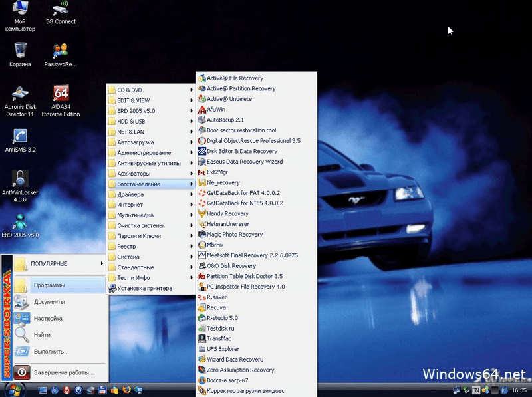
Task: Select Найти in Start menu
Action: pos(59,335)
